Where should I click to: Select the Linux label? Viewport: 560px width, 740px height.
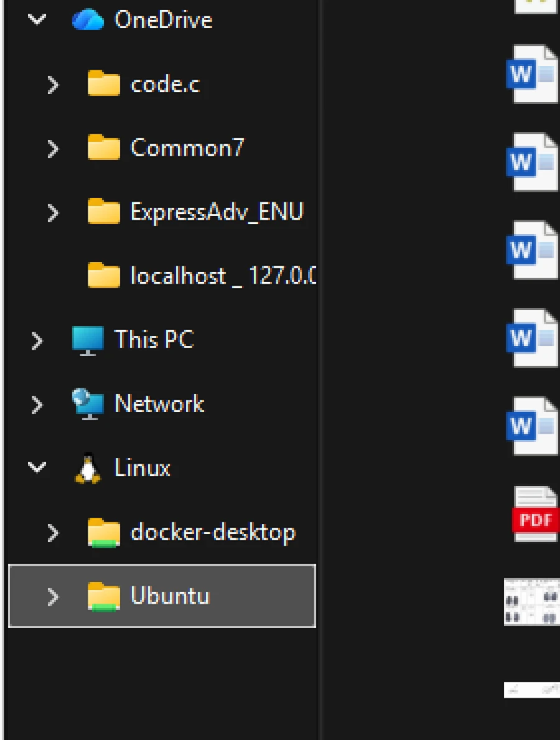point(142,467)
